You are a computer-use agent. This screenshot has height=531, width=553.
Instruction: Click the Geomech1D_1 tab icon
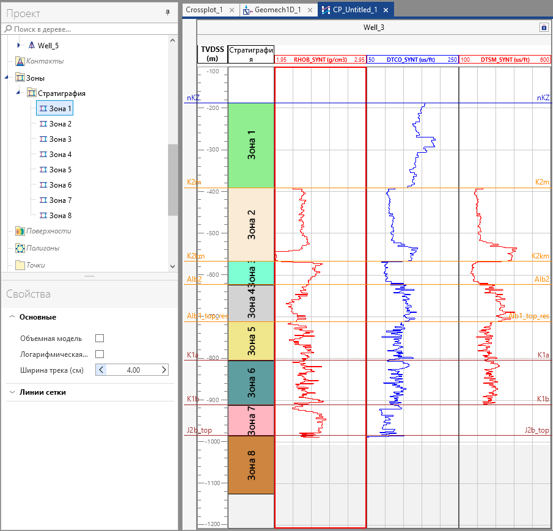tap(248, 10)
